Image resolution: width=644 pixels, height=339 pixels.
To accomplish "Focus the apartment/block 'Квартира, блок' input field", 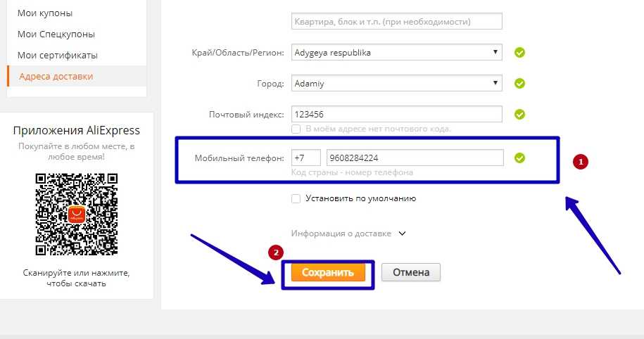I will pyautogui.click(x=396, y=21).
